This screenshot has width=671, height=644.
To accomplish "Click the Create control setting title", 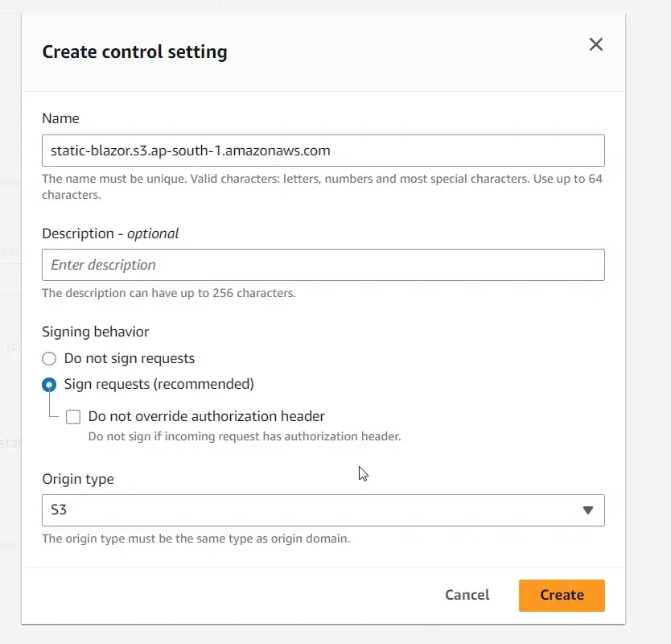I will (x=134, y=52).
